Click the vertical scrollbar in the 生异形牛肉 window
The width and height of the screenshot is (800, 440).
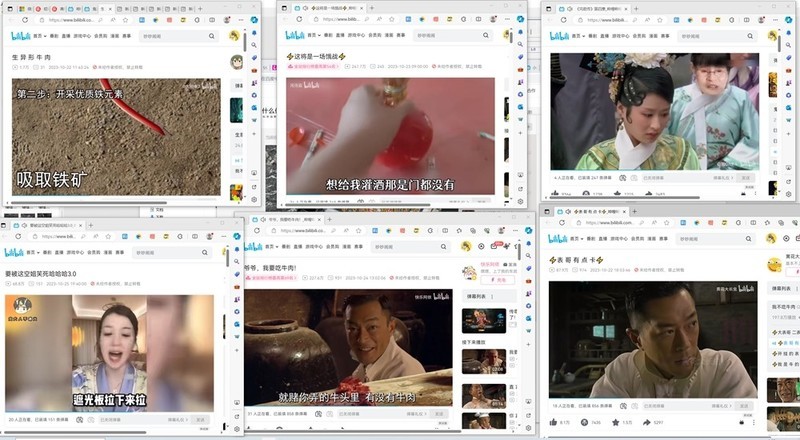click(x=245, y=43)
